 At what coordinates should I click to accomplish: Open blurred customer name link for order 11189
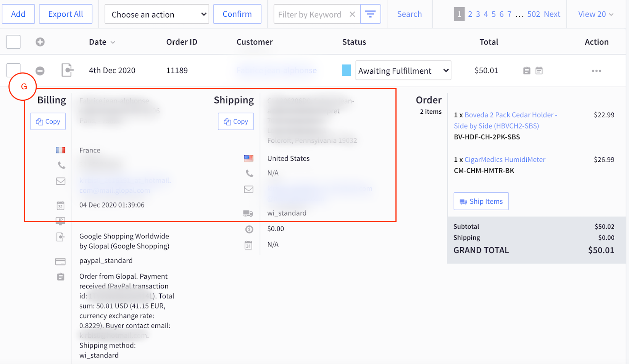(x=277, y=70)
